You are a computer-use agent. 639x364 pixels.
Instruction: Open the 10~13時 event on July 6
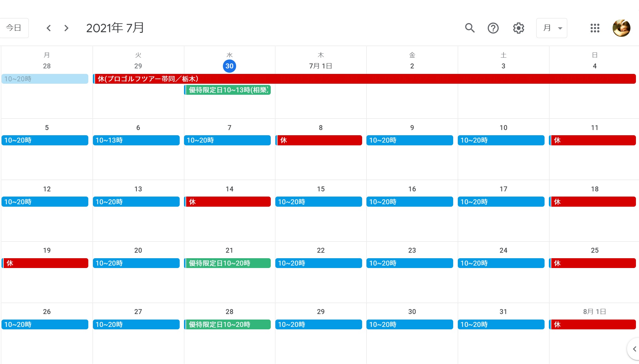[x=136, y=140]
